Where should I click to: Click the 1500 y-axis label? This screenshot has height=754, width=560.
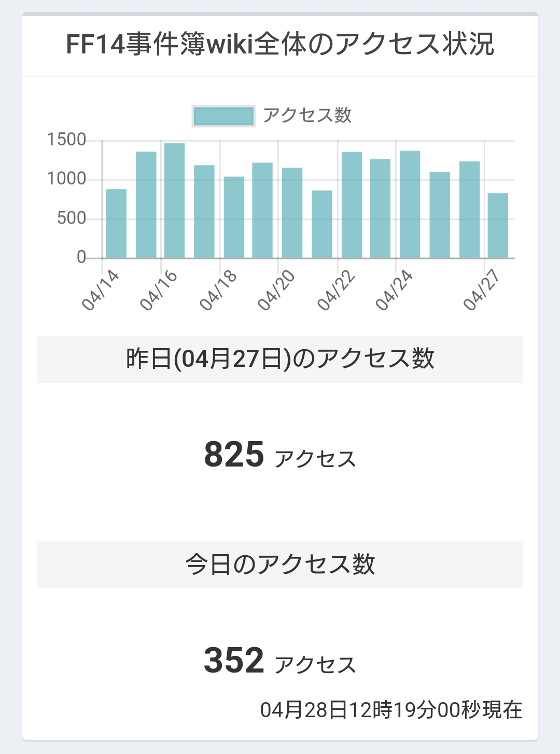tap(66, 140)
